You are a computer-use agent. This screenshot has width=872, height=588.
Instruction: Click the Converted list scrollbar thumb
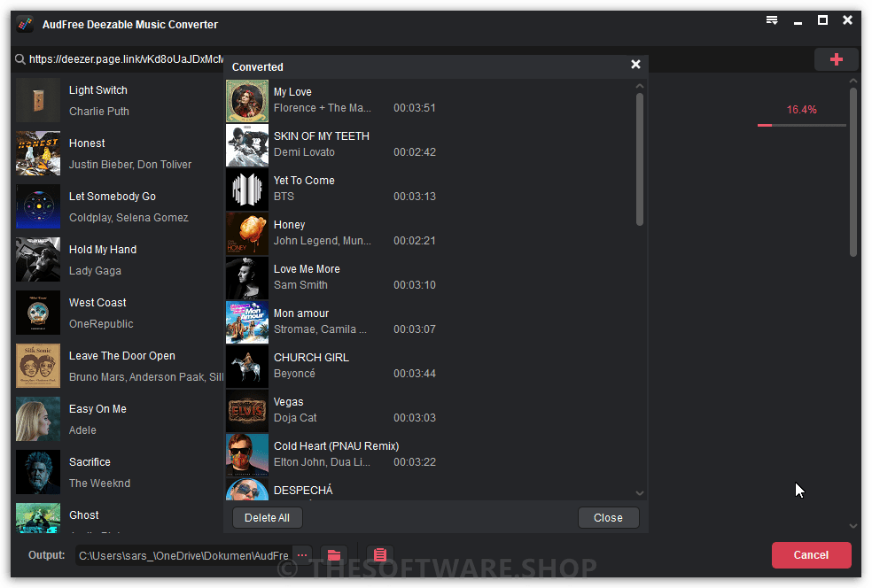tap(640, 159)
